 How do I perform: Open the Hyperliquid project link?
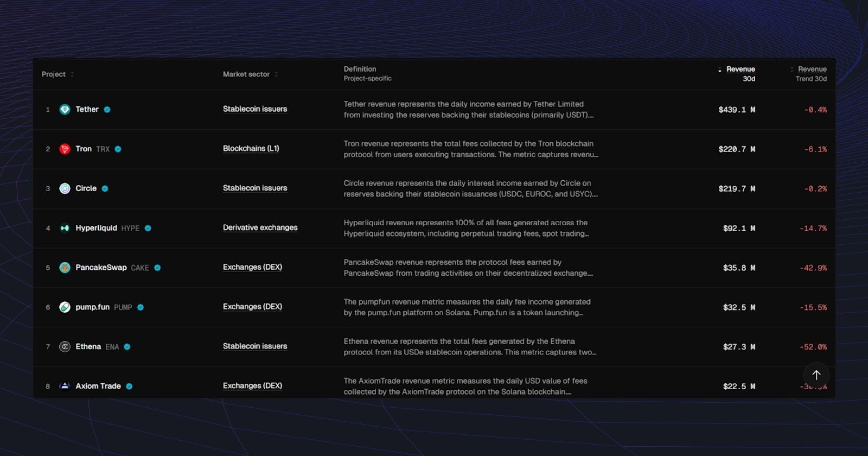[96, 228]
